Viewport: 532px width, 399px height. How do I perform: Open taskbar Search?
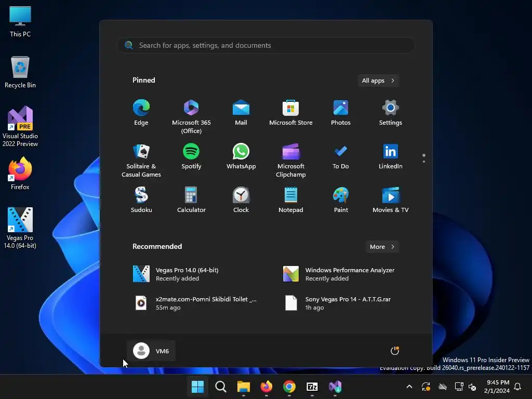click(x=220, y=387)
